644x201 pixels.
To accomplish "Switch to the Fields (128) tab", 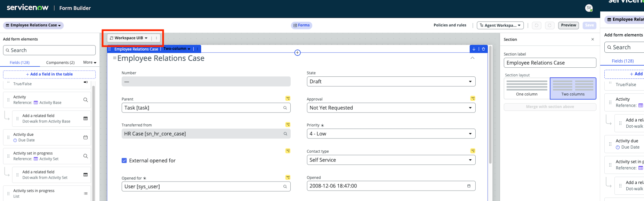I will click(19, 62).
